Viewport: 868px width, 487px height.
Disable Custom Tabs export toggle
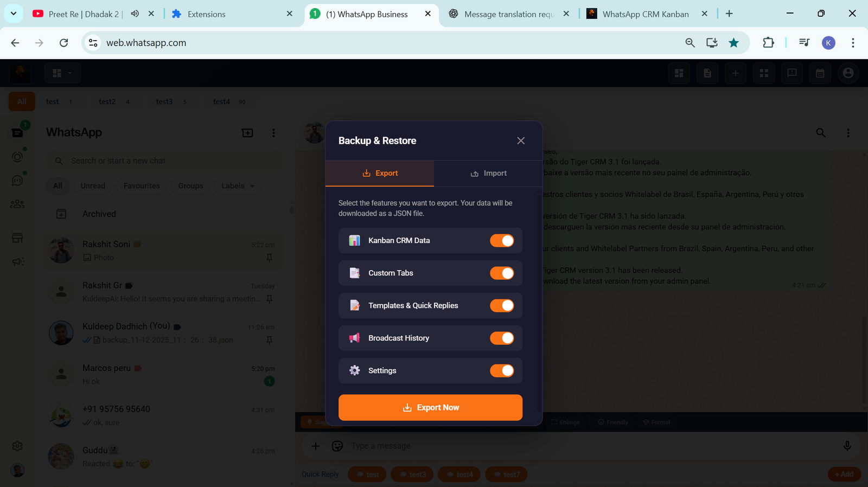point(502,273)
